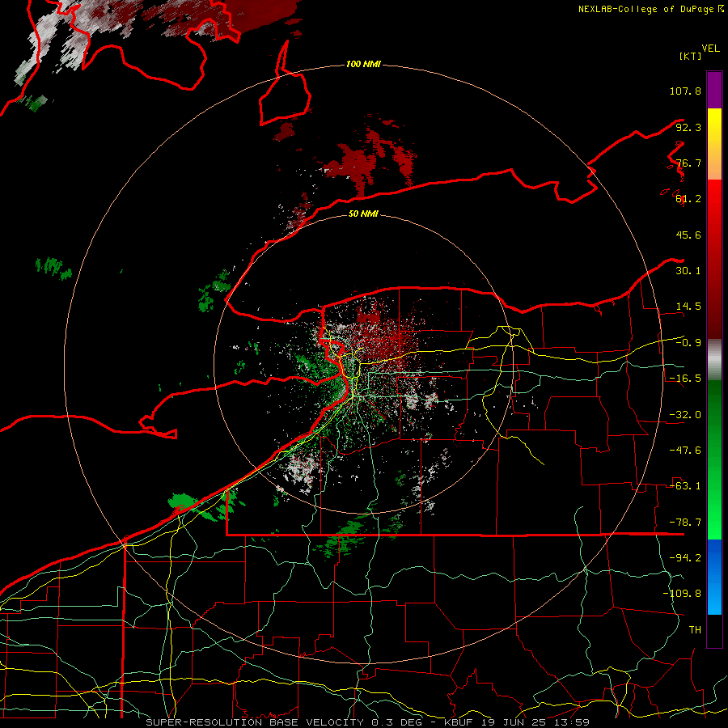
Task: Click the TH legend label
Action: click(695, 630)
